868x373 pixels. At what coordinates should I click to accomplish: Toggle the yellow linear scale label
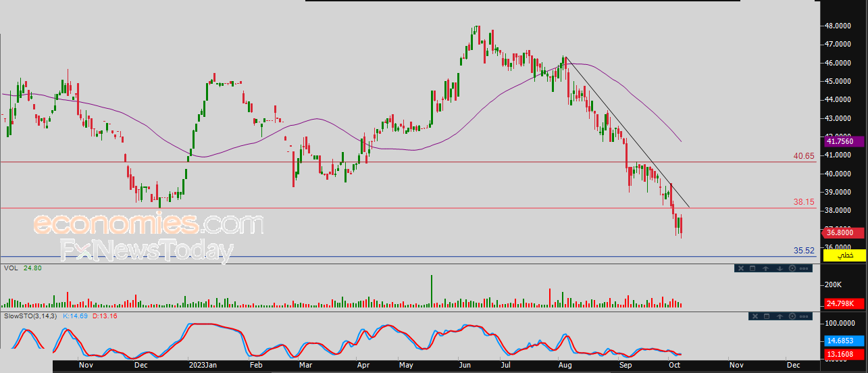tap(844, 255)
